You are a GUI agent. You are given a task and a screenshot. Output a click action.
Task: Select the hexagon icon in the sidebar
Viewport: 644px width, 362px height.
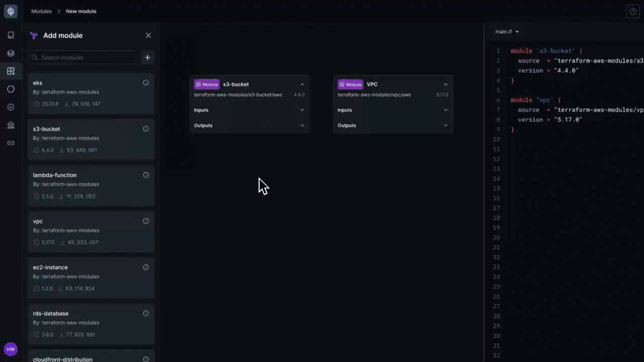click(11, 89)
